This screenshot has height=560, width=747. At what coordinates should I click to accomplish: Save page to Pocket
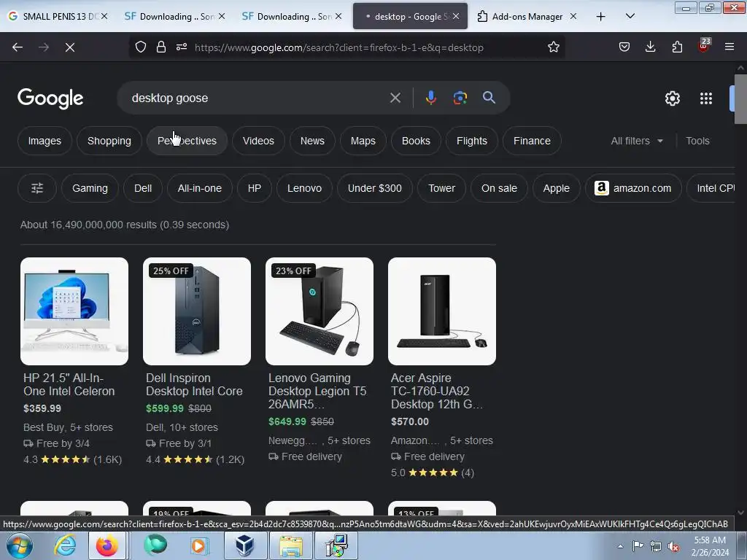(624, 47)
